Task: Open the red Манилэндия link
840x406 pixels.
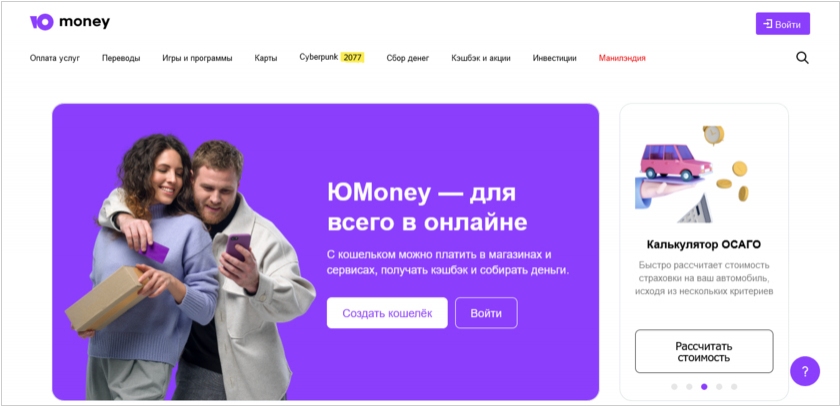Action: tap(622, 58)
